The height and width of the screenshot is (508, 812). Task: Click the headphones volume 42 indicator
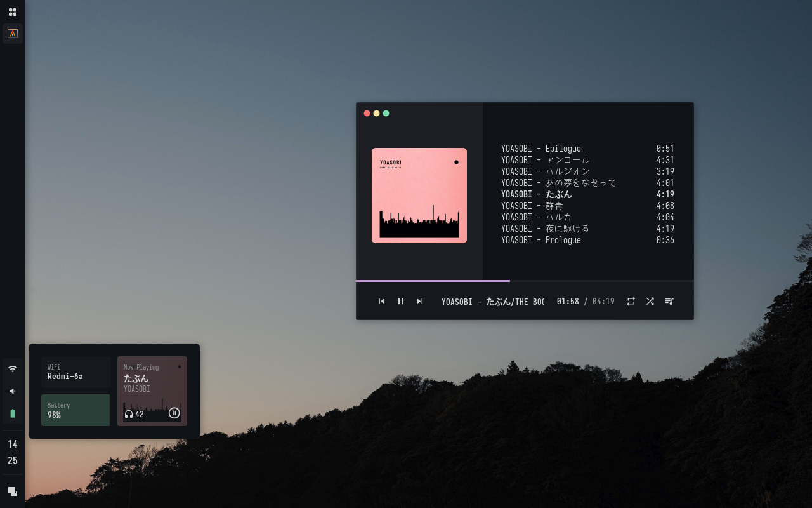coord(134,415)
